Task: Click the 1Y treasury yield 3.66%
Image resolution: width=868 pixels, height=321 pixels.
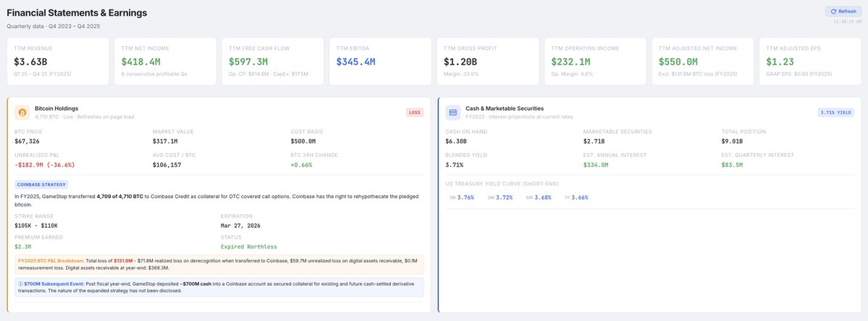Action: click(580, 197)
